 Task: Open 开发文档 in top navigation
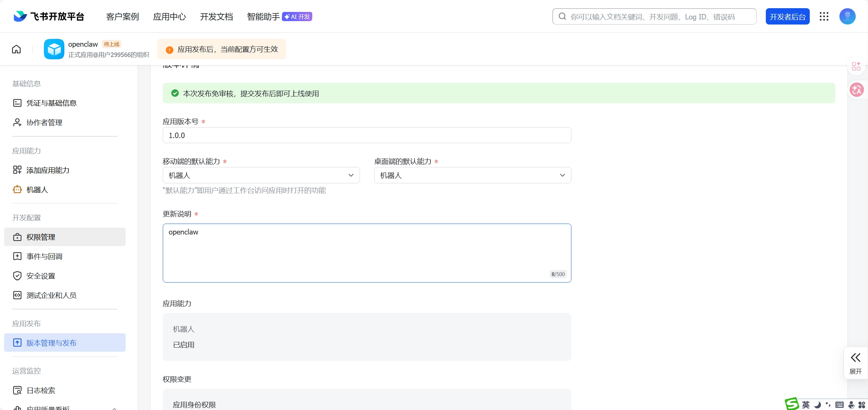coord(216,16)
